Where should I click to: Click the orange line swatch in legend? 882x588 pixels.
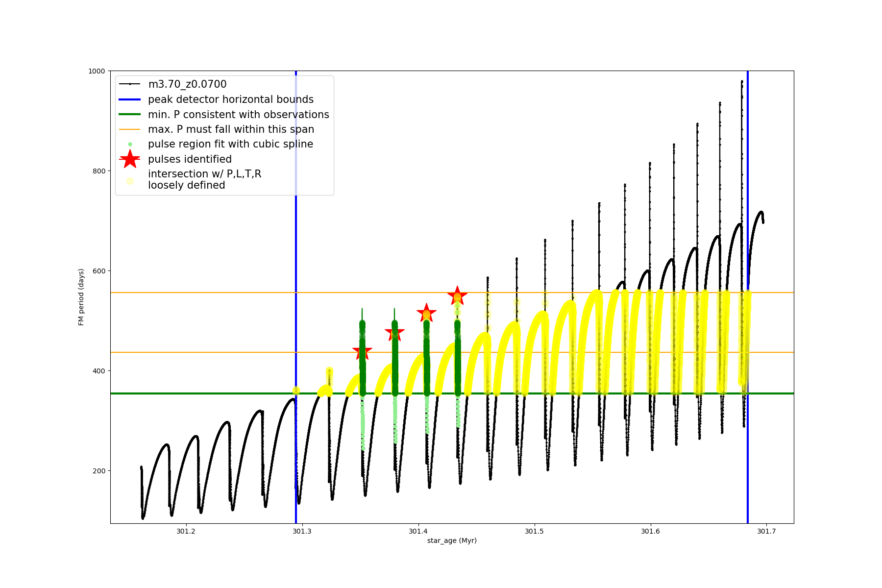click(x=130, y=129)
